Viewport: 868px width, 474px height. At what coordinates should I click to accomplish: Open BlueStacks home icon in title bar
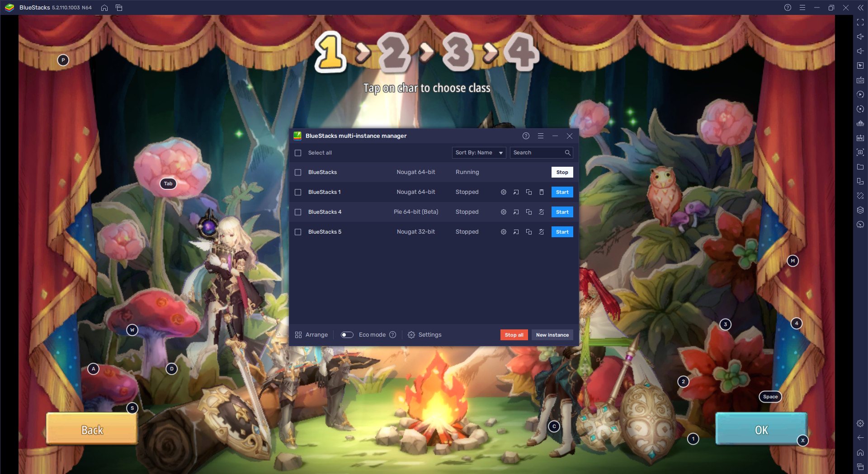pyautogui.click(x=104, y=8)
